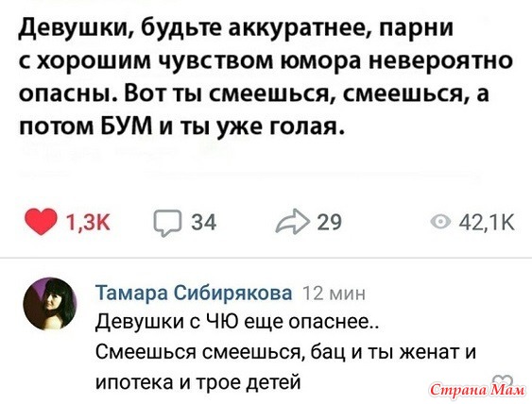Click post line 'опасны. Вот ты смеешься'
The image size is (532, 404).
click(176, 93)
